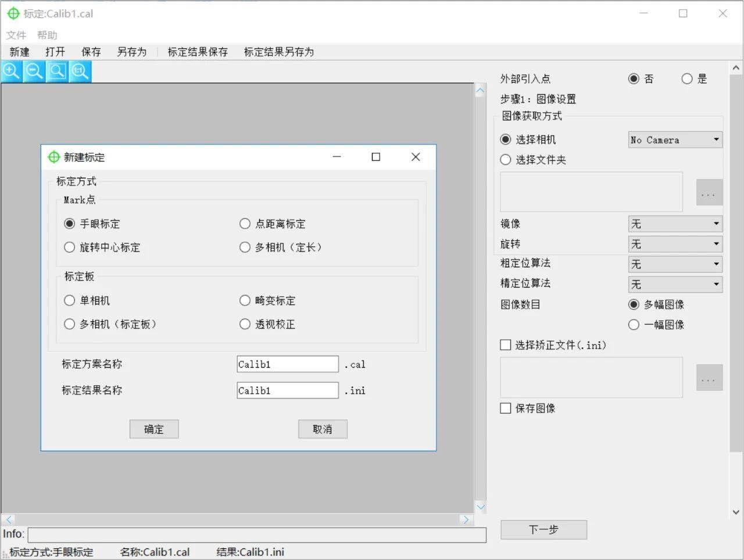The width and height of the screenshot is (744, 560).
Task: Expand the 镜像 dropdown
Action: (x=675, y=224)
